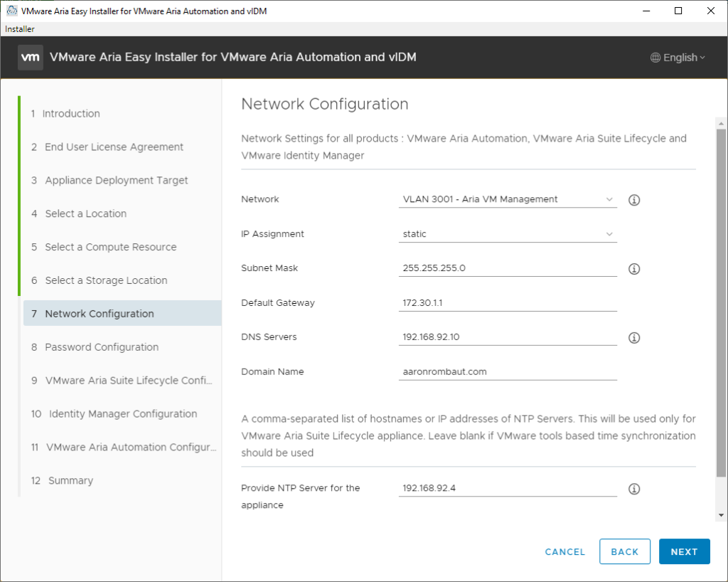Open step 12 Summary in sidebar
This screenshot has height=582, width=728.
70,481
